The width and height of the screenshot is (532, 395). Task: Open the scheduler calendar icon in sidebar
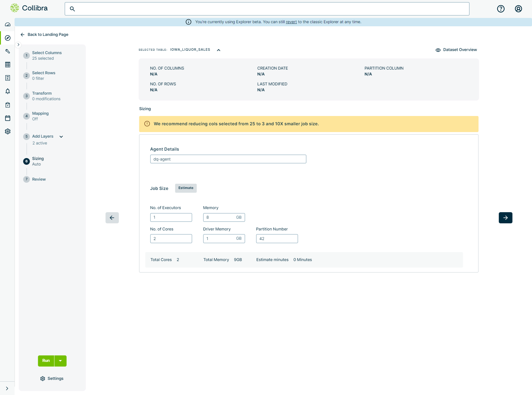[8, 118]
